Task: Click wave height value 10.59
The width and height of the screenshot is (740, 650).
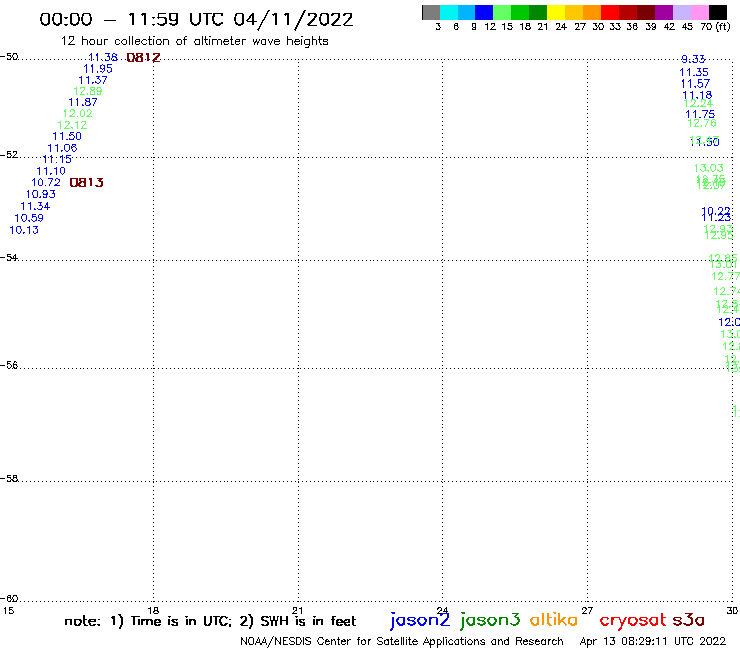Action: [29, 218]
